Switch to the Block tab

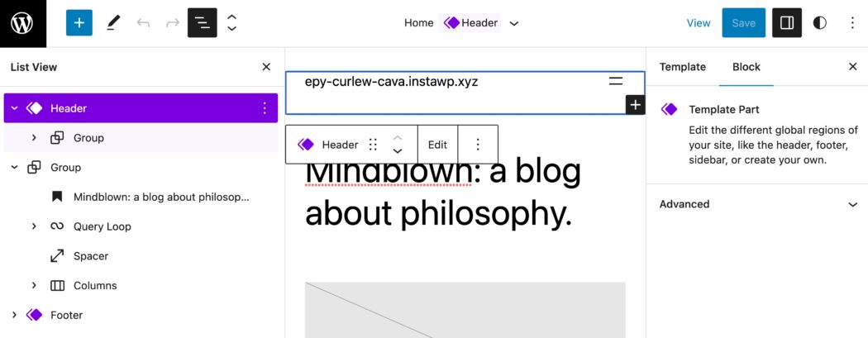(746, 67)
